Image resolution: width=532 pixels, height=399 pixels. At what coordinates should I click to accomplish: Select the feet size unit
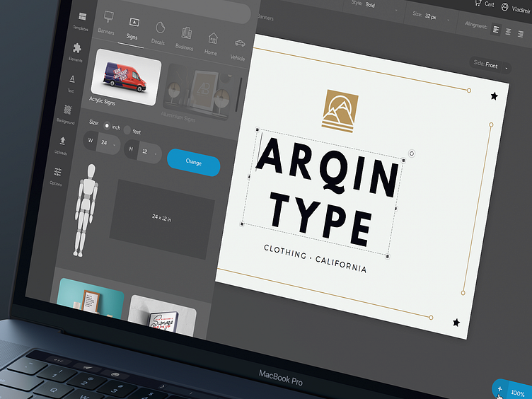(x=127, y=131)
